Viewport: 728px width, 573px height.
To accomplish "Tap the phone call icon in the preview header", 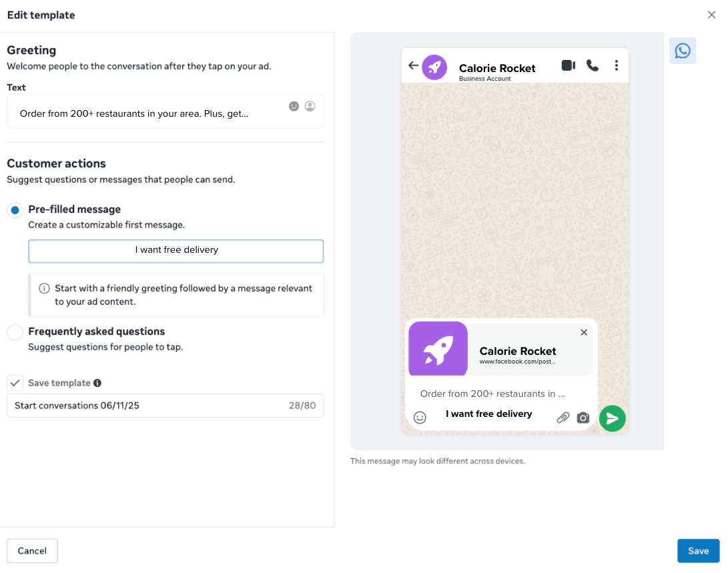I will [x=593, y=65].
